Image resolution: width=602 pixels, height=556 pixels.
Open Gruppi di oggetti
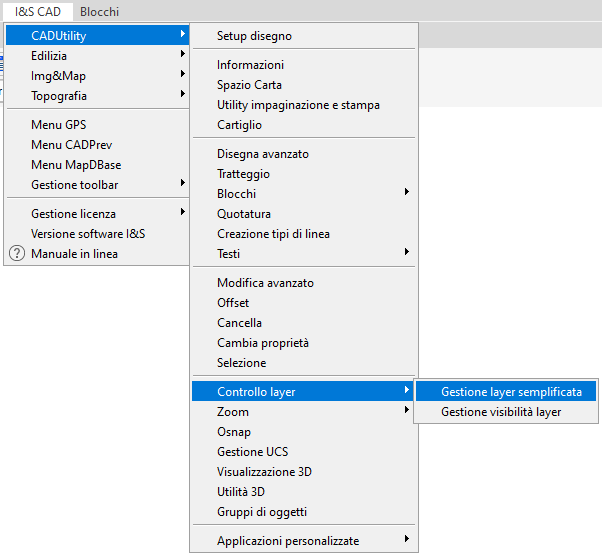304,512
